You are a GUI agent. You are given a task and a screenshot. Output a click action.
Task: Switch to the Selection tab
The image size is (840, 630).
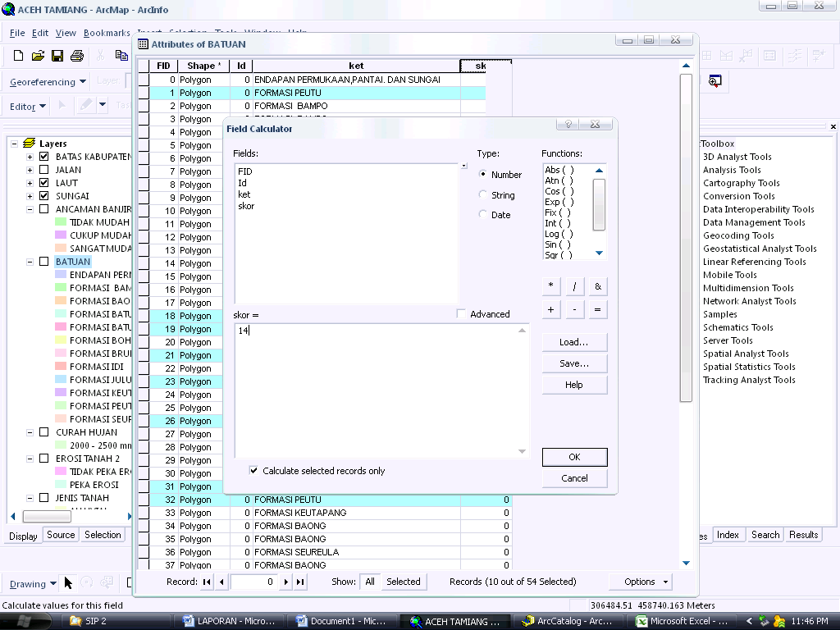[103, 535]
